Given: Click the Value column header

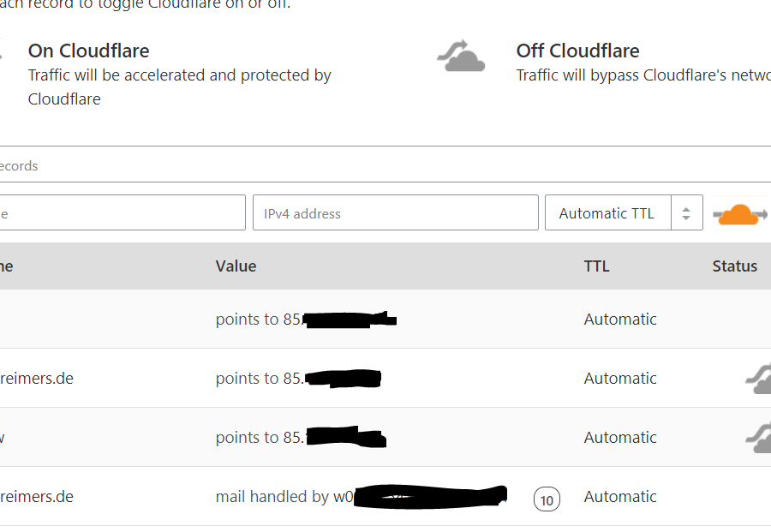Looking at the screenshot, I should pos(236,266).
